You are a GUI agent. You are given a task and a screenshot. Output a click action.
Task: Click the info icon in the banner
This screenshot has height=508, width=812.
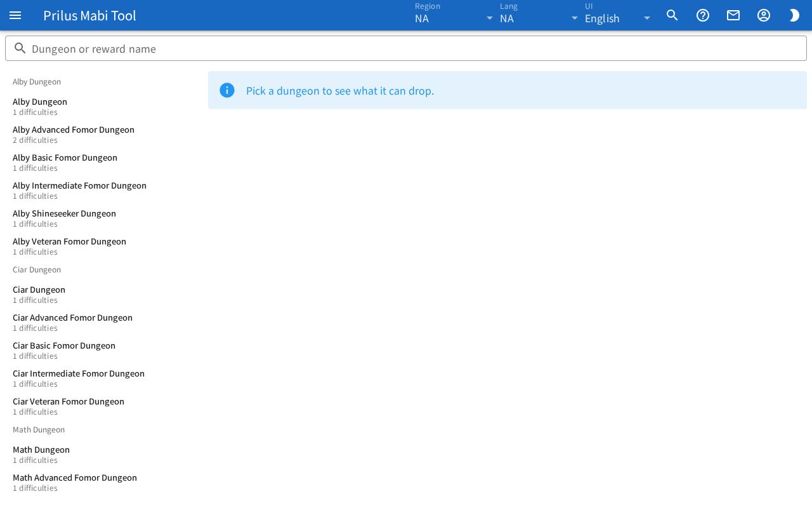(227, 90)
